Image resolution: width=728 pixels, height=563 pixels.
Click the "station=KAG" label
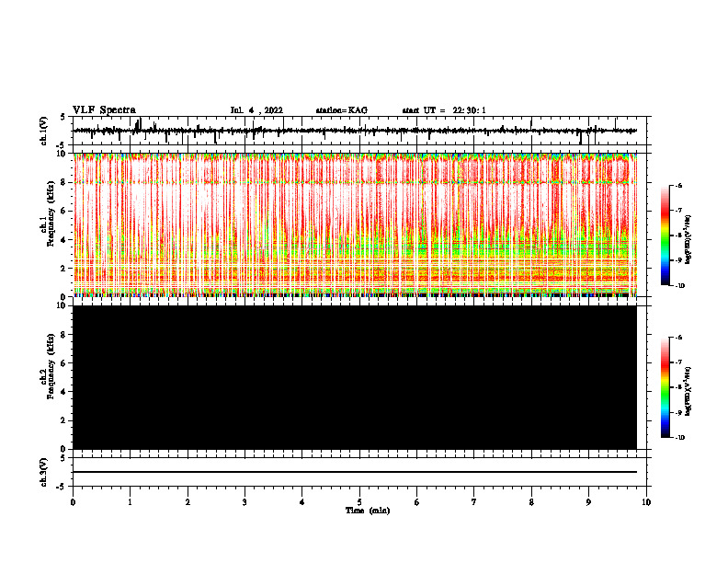coord(342,110)
